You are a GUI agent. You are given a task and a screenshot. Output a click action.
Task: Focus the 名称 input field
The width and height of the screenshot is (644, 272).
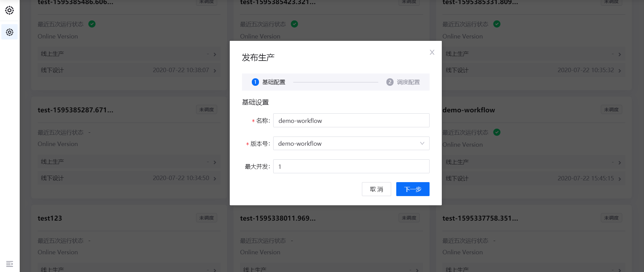coord(351,121)
